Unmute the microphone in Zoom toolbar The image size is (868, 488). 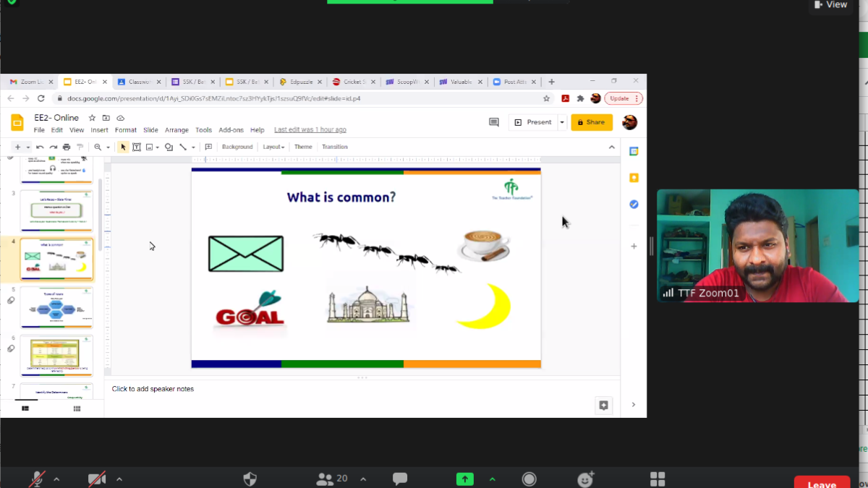tap(38, 479)
